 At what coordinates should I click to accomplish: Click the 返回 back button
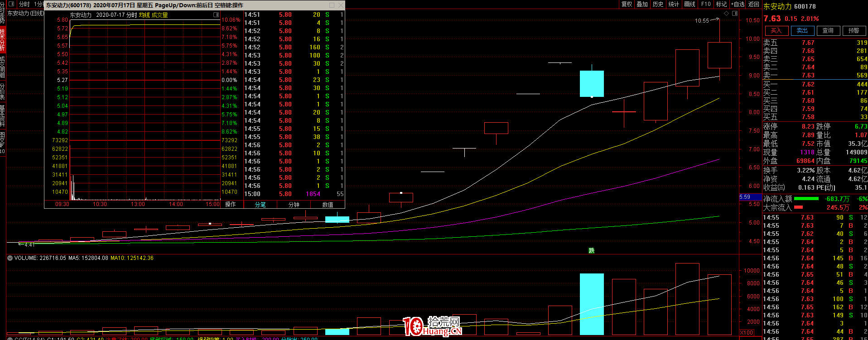pyautogui.click(x=754, y=4)
